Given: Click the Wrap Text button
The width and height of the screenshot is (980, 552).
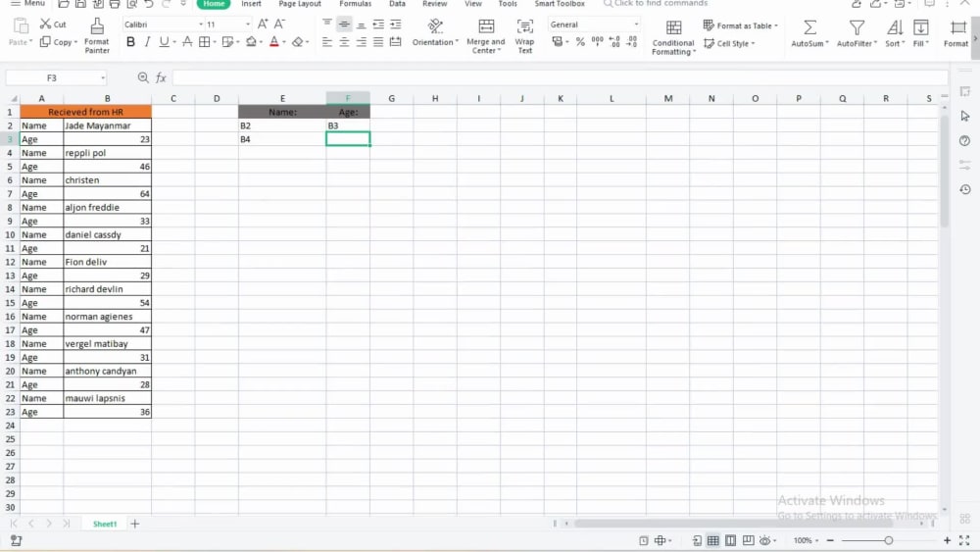Looking at the screenshot, I should (x=525, y=36).
